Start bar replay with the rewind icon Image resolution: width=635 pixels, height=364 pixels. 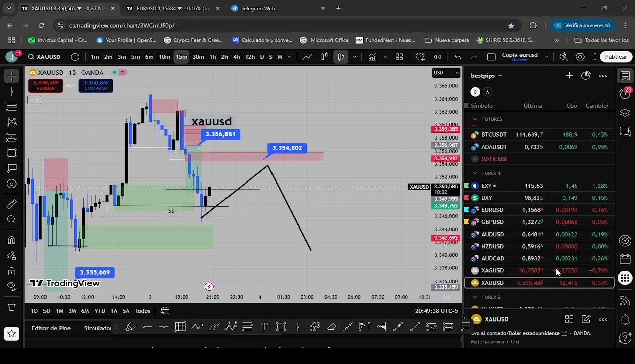(438, 57)
